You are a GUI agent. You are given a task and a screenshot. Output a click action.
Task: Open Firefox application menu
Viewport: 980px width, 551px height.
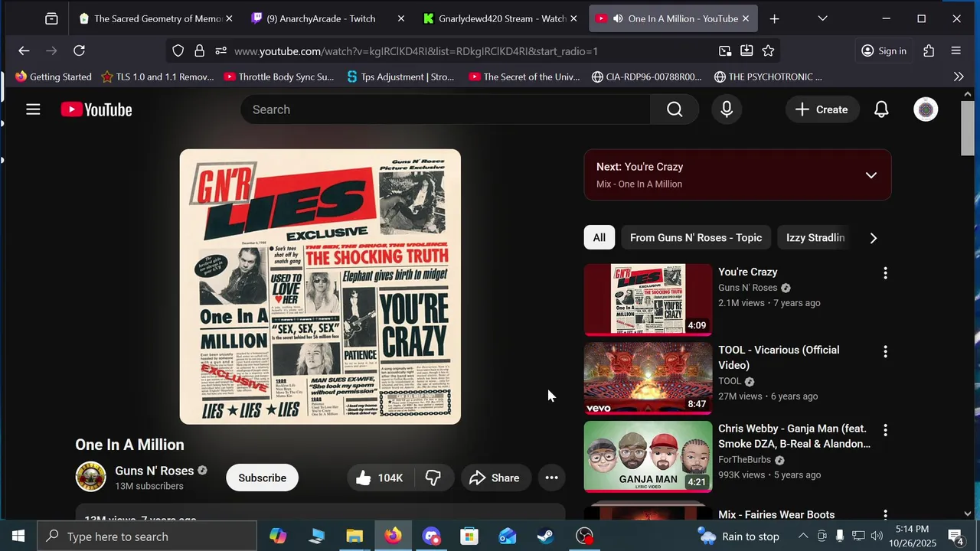pos(955,51)
